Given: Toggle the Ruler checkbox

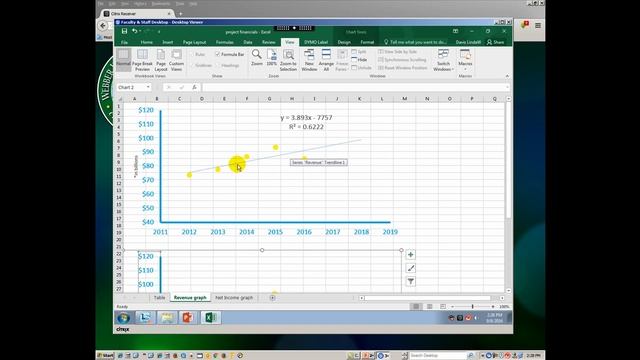Looking at the screenshot, I should [192, 54].
